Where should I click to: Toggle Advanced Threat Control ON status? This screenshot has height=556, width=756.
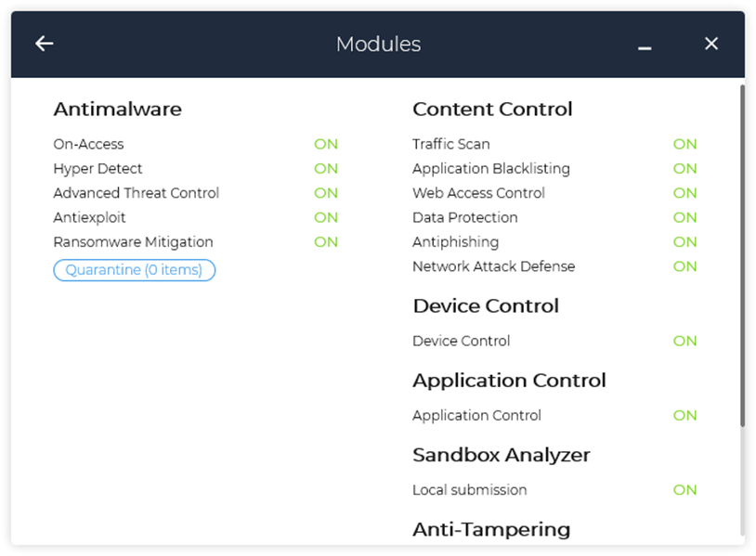[x=326, y=193]
